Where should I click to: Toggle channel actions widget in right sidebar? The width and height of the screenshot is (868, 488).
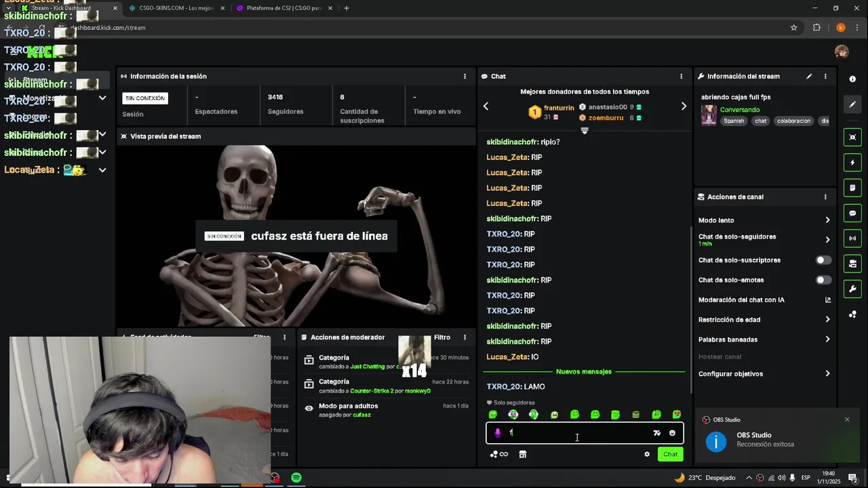point(852,264)
